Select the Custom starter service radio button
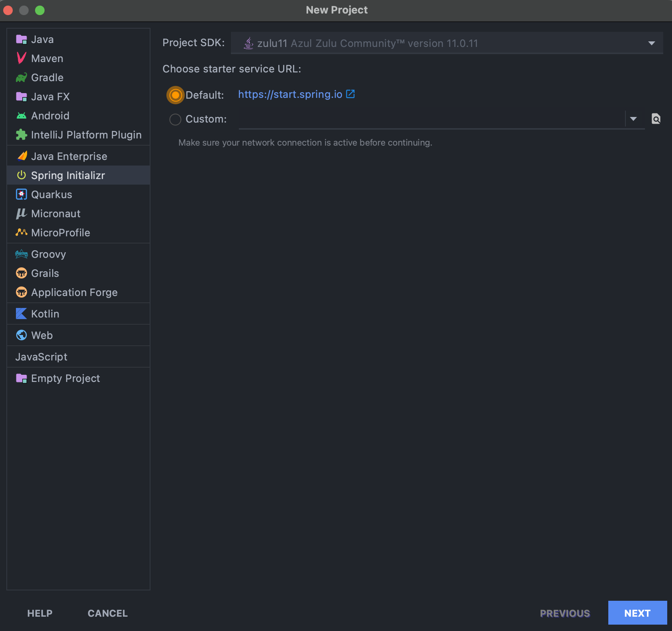 [x=175, y=119]
